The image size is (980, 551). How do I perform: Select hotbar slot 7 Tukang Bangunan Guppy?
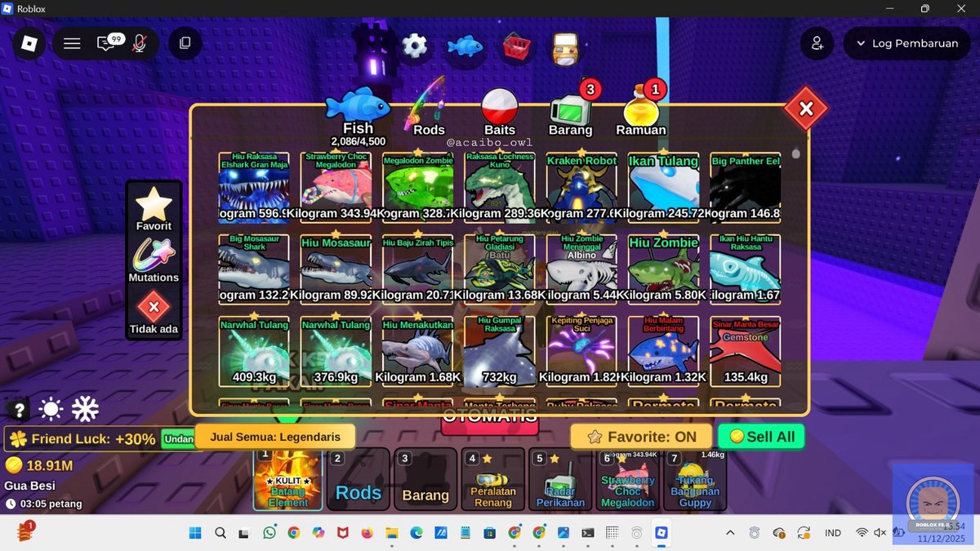(x=694, y=479)
